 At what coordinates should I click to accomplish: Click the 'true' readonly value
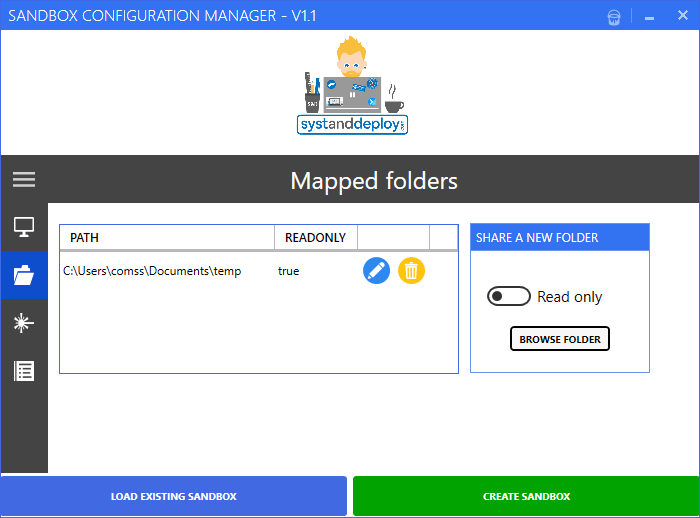tap(288, 271)
